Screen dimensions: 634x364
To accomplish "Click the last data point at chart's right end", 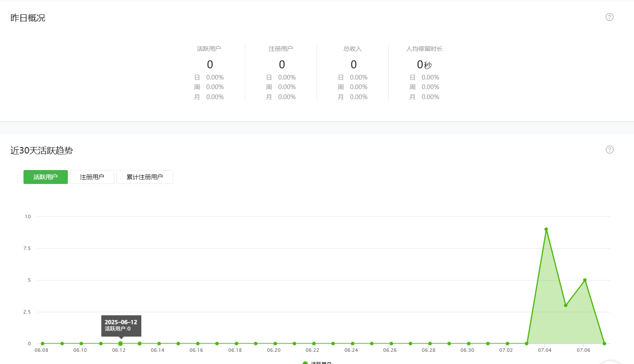I will [x=604, y=344].
